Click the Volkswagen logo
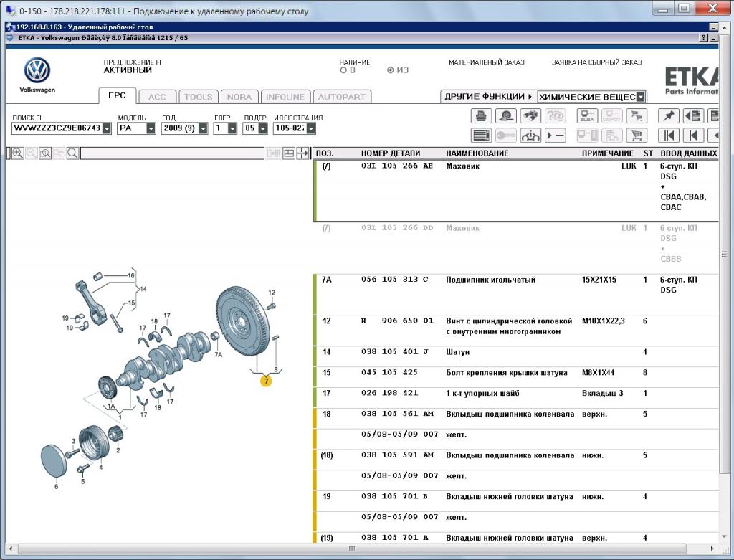This screenshot has width=734, height=560. pyautogui.click(x=37, y=71)
